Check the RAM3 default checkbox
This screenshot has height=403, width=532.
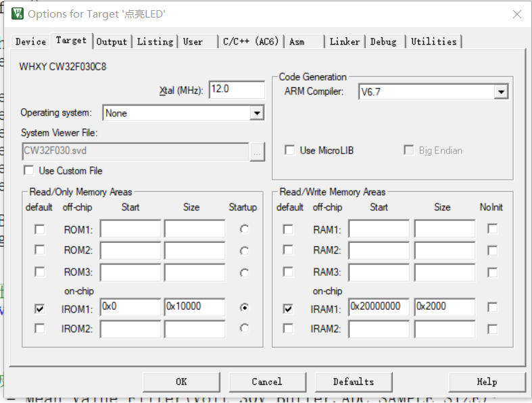coord(288,272)
